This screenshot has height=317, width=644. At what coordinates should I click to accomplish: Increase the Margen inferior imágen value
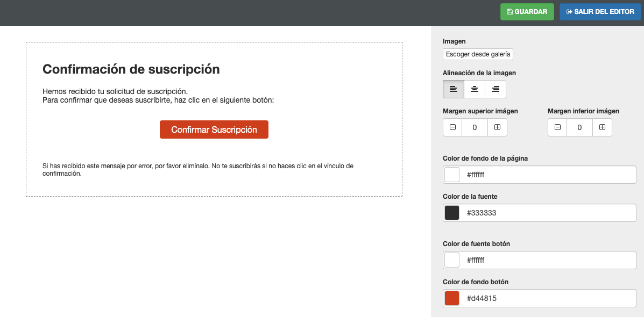click(x=602, y=127)
